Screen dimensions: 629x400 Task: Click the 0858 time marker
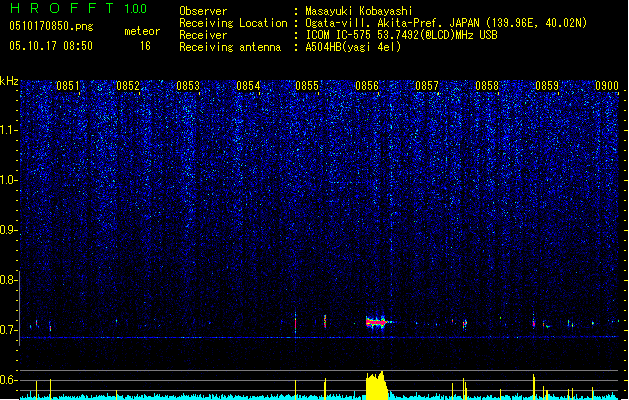[487, 86]
